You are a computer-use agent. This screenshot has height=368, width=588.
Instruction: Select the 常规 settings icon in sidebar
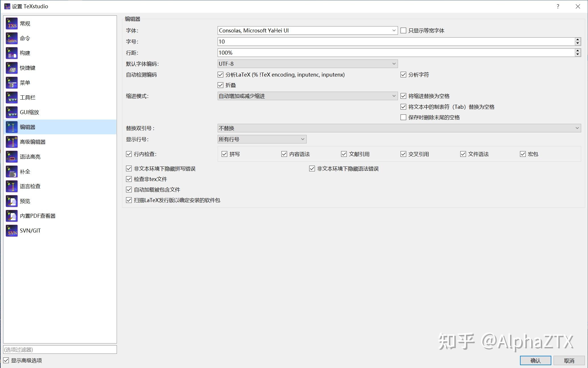click(x=11, y=23)
